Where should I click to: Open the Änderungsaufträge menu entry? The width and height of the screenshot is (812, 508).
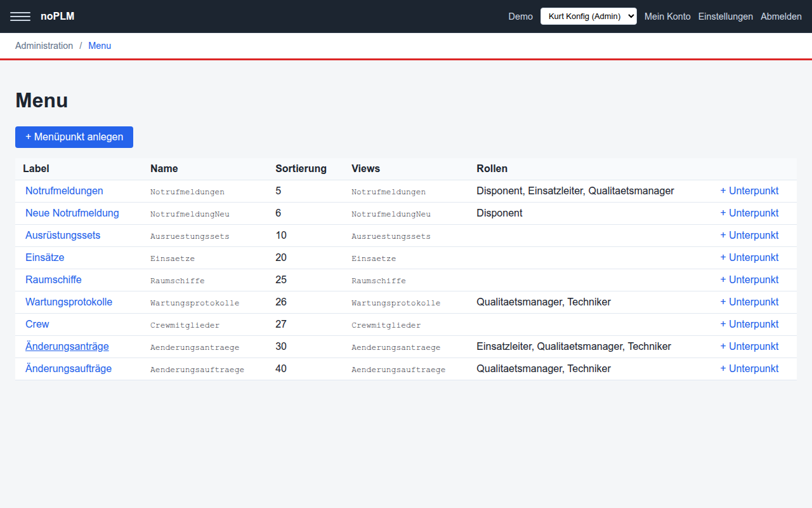point(69,368)
